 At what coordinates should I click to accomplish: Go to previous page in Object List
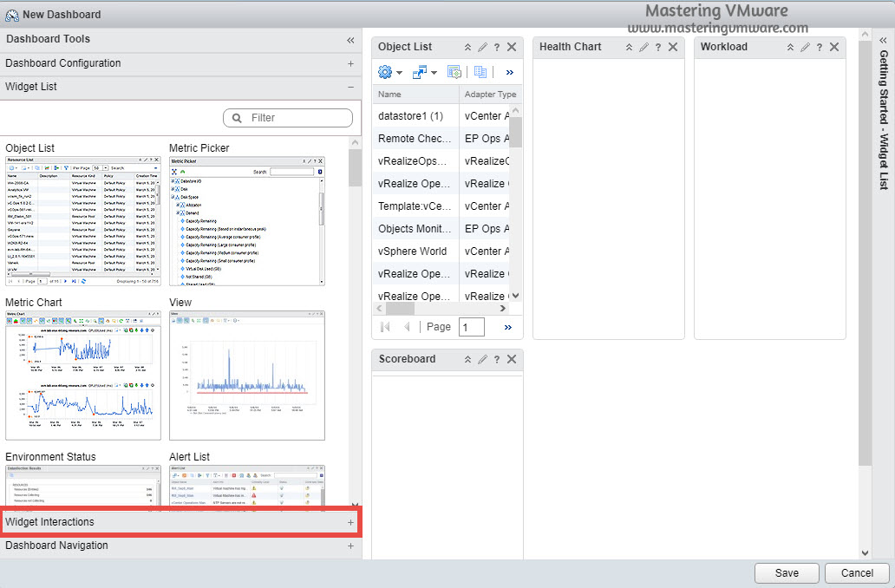click(407, 327)
